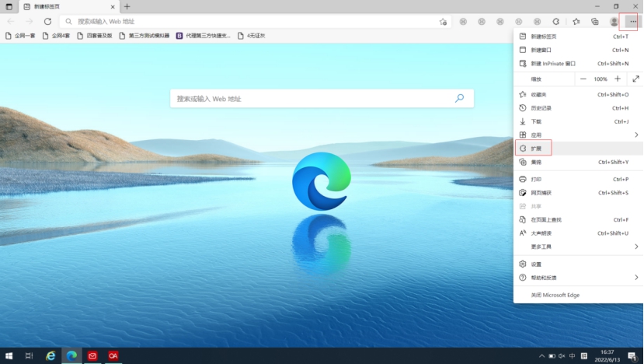Click the puzzle-piece extensions icon in toolbar
This screenshot has height=364, width=644.
[x=555, y=22]
